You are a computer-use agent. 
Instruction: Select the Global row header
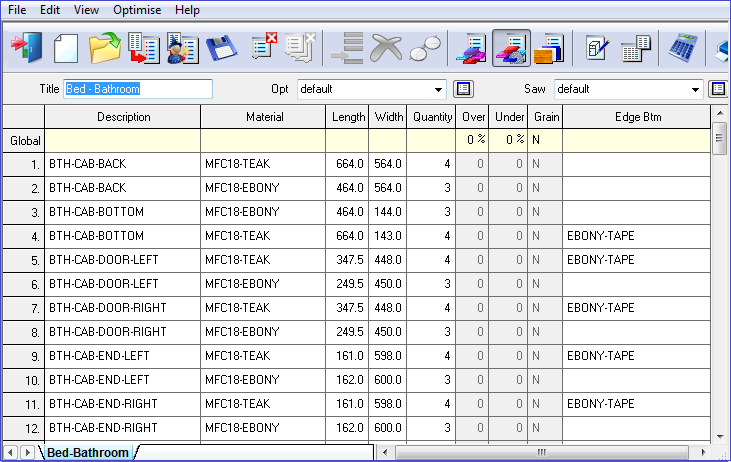(x=24, y=141)
